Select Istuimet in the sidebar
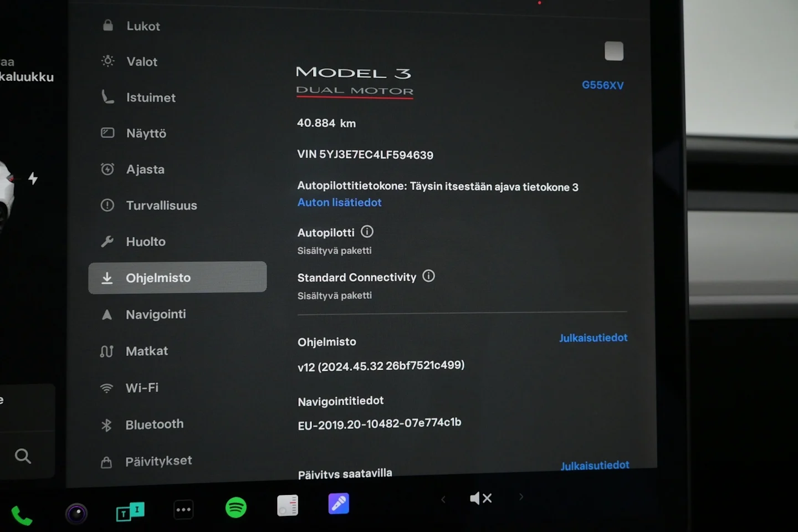 139,98
